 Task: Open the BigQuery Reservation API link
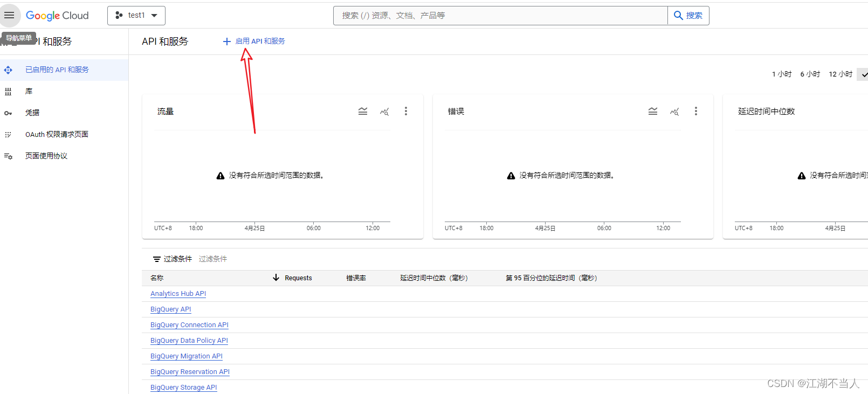(190, 372)
